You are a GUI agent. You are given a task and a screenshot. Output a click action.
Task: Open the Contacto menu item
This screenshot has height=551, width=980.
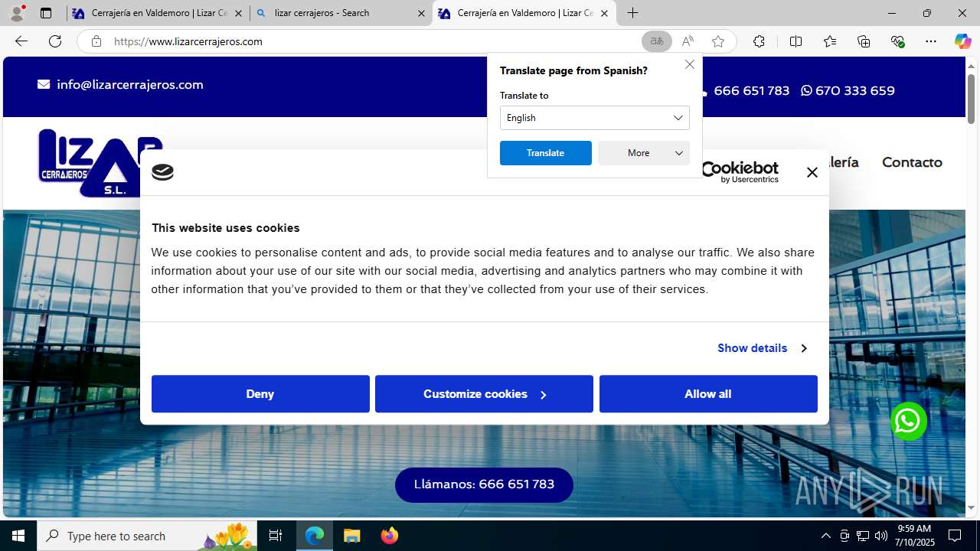click(x=912, y=162)
